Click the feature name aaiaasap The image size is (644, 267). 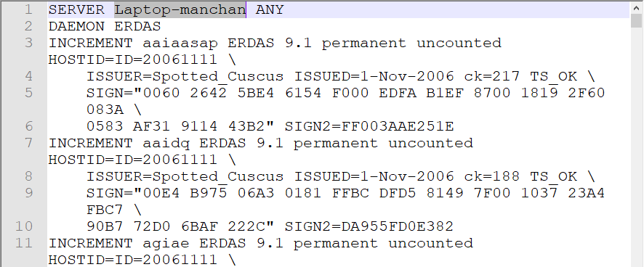point(180,43)
